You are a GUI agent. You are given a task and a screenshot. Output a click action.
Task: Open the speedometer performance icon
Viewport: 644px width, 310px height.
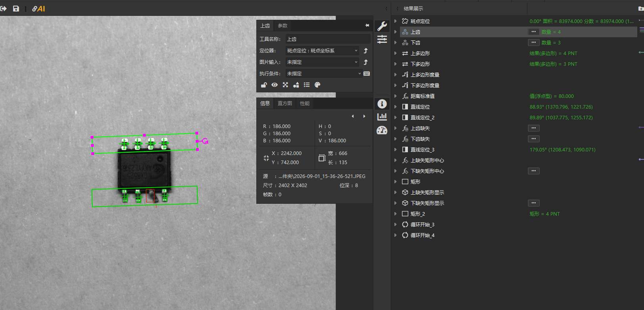382,130
